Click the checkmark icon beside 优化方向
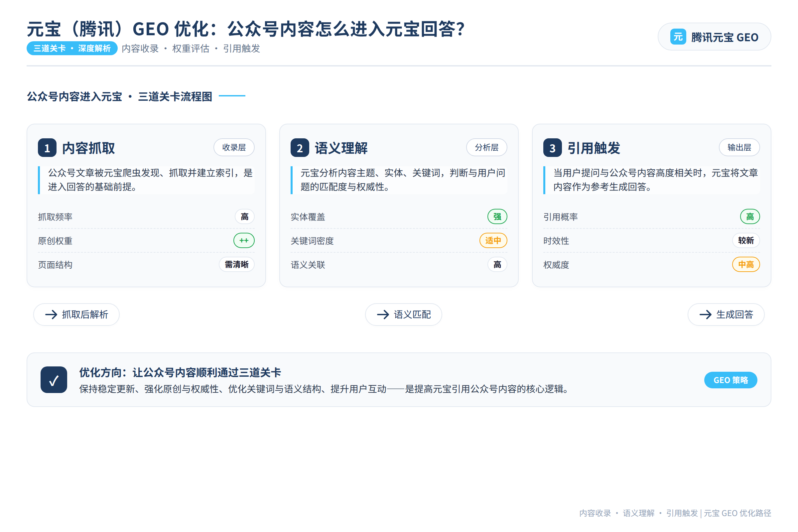798x532 pixels. [54, 380]
